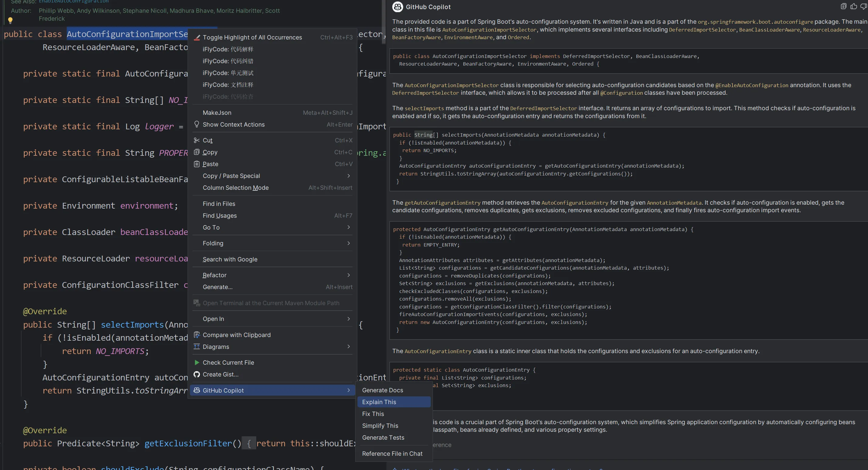Click the highlighted AutoConfigurationImportSelector class name in editor
This screenshot has height=470, width=868.
pos(128,34)
